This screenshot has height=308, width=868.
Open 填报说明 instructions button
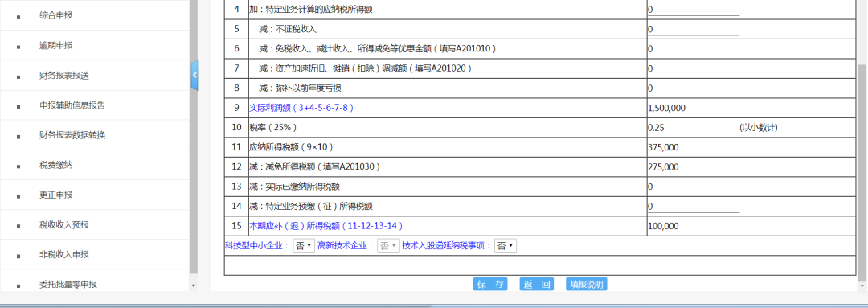pyautogui.click(x=587, y=284)
